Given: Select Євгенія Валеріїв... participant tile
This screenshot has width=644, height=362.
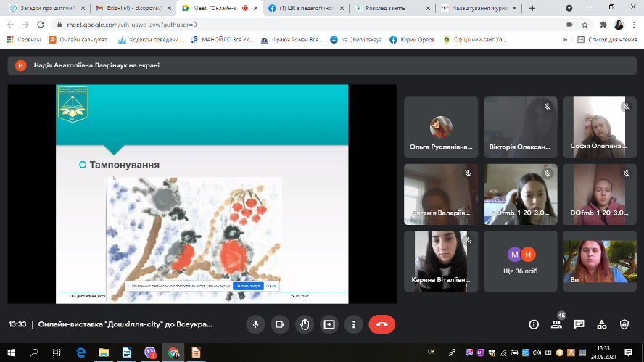Looking at the screenshot, I should 441,194.
